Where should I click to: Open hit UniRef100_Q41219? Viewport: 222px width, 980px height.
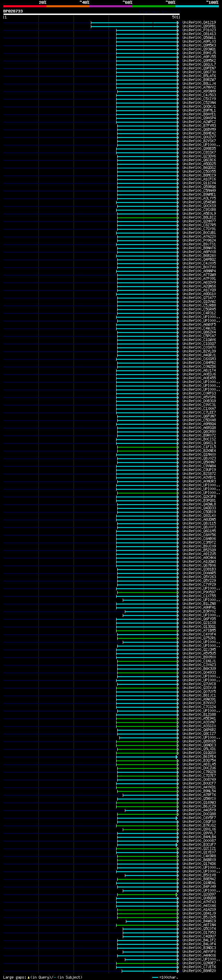(x=199, y=23)
